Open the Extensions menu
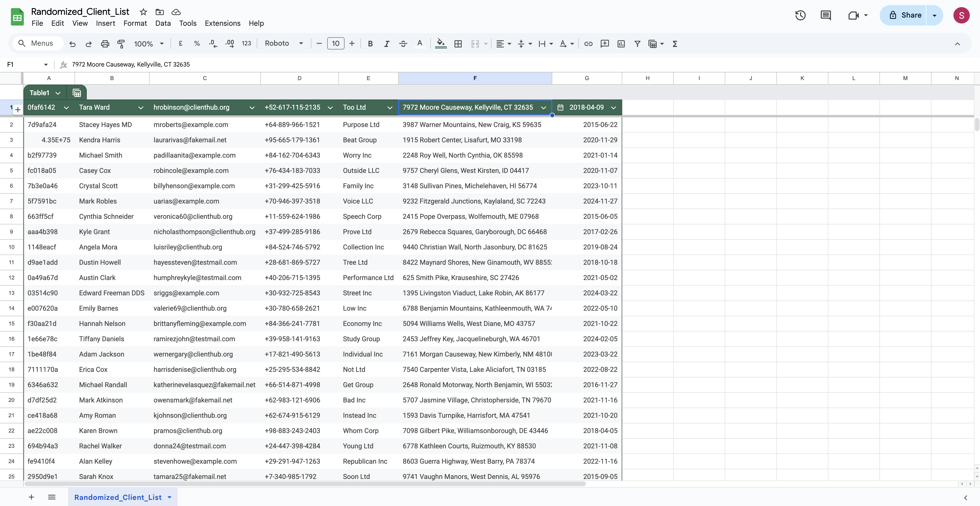This screenshot has height=506, width=980. point(223,23)
